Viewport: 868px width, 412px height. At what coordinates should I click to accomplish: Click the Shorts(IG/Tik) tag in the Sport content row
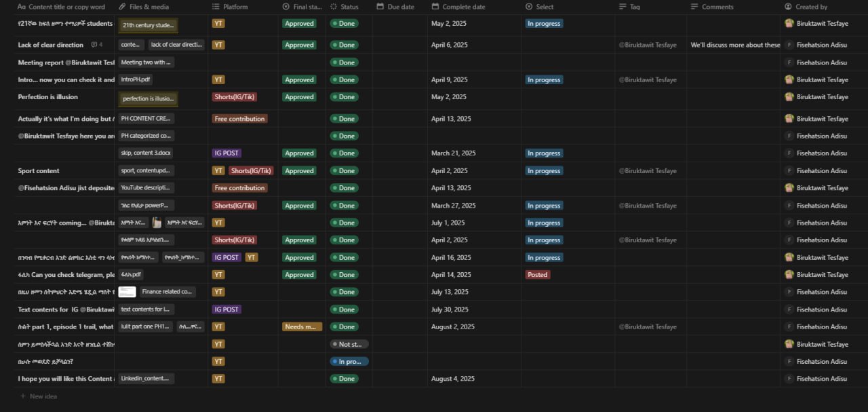click(x=251, y=171)
